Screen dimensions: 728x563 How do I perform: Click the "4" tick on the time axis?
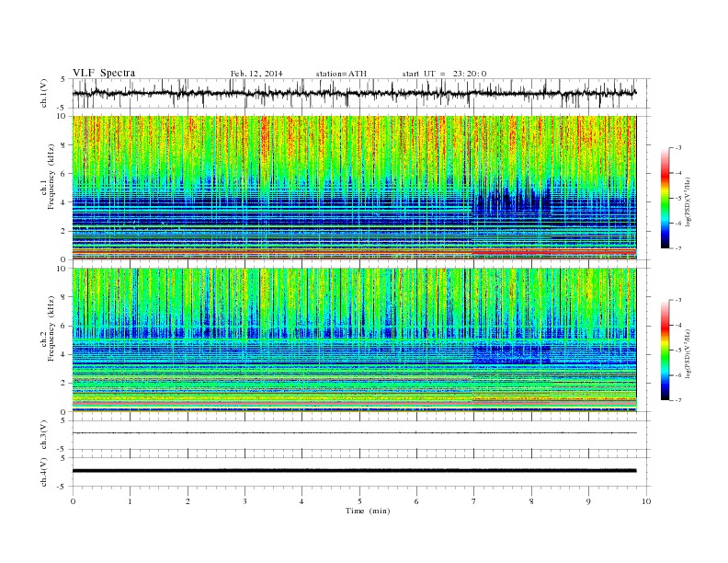pos(302,501)
